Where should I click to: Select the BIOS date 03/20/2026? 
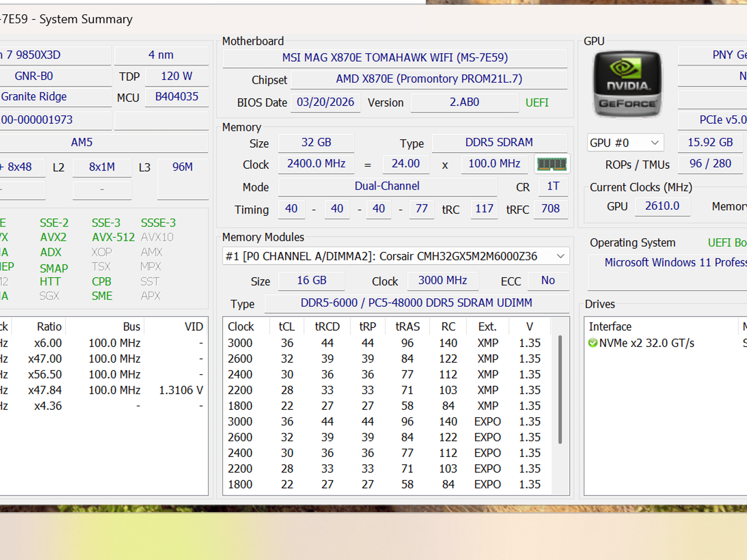[325, 102]
